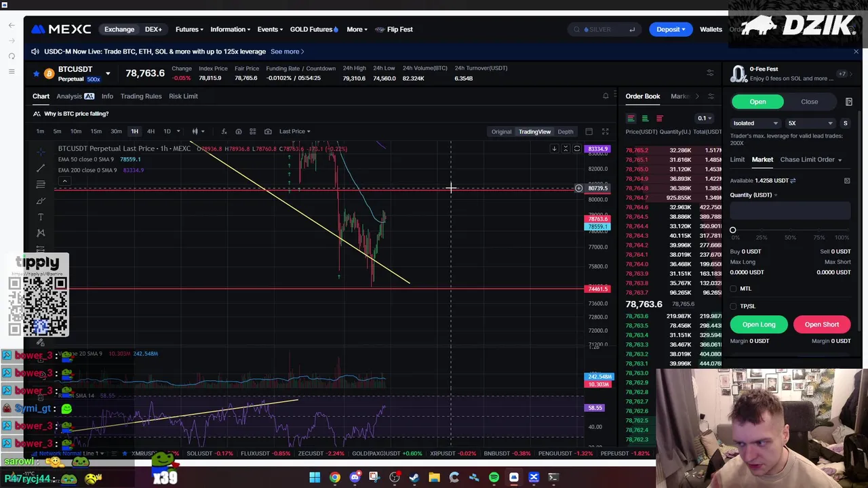This screenshot has width=868, height=488.
Task: Enable the TP/SL checkbox
Action: [734, 306]
